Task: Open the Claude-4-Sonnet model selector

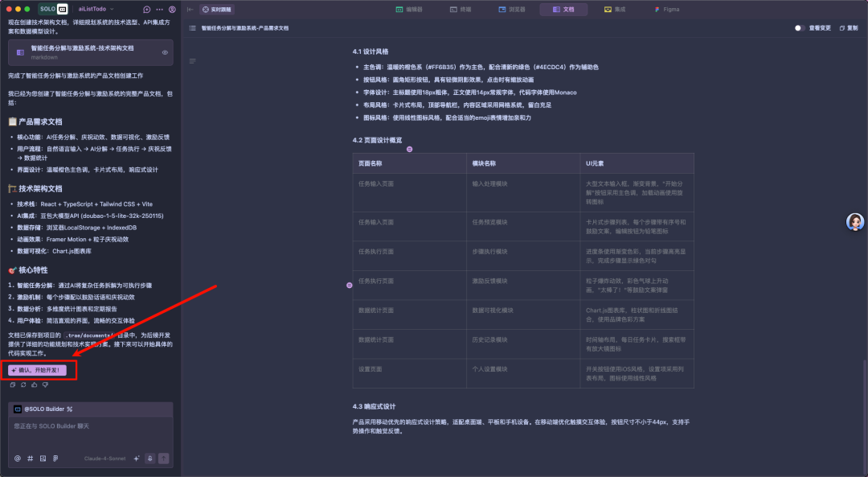Action: [x=104, y=458]
